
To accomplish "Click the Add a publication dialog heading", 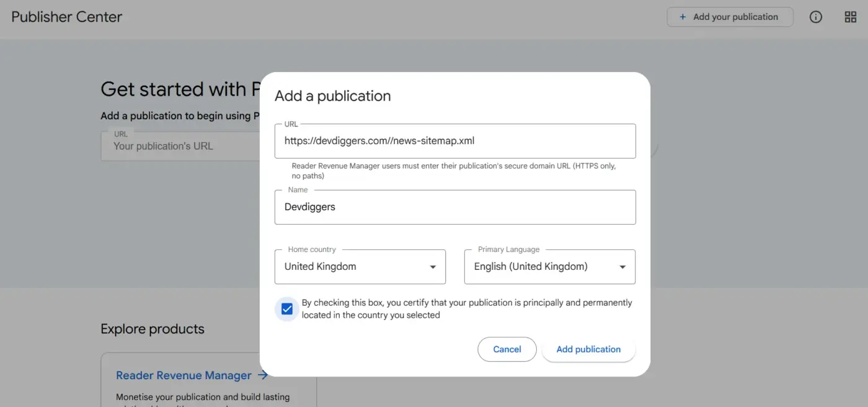I will [333, 96].
